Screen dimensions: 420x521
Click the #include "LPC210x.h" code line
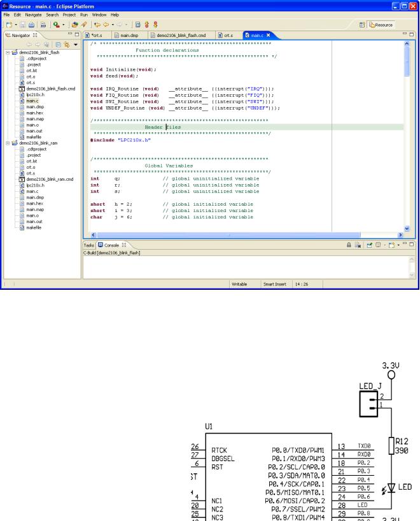[x=120, y=140]
